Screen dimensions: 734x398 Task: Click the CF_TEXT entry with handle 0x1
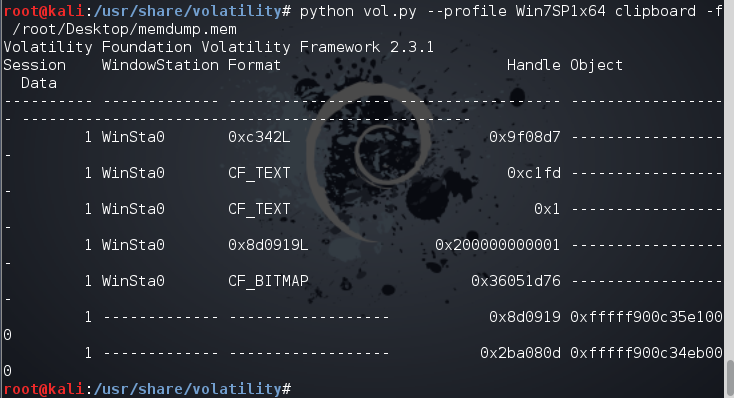point(259,210)
